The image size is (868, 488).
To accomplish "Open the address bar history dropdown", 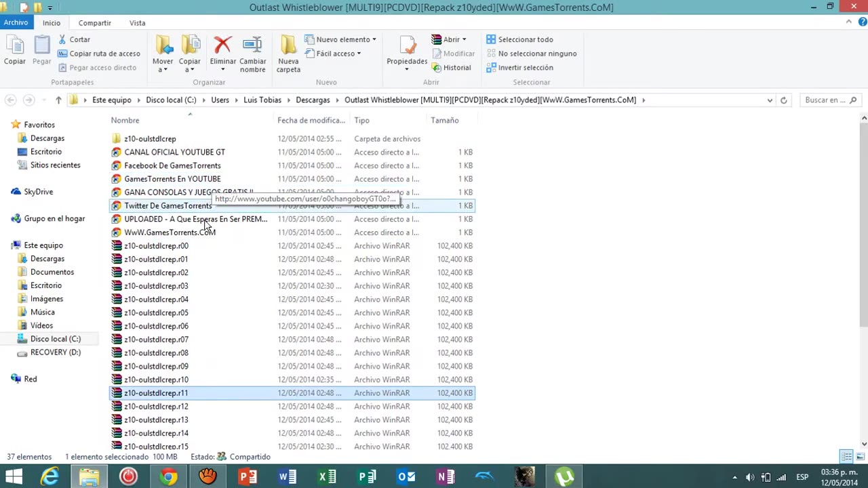I will (770, 100).
